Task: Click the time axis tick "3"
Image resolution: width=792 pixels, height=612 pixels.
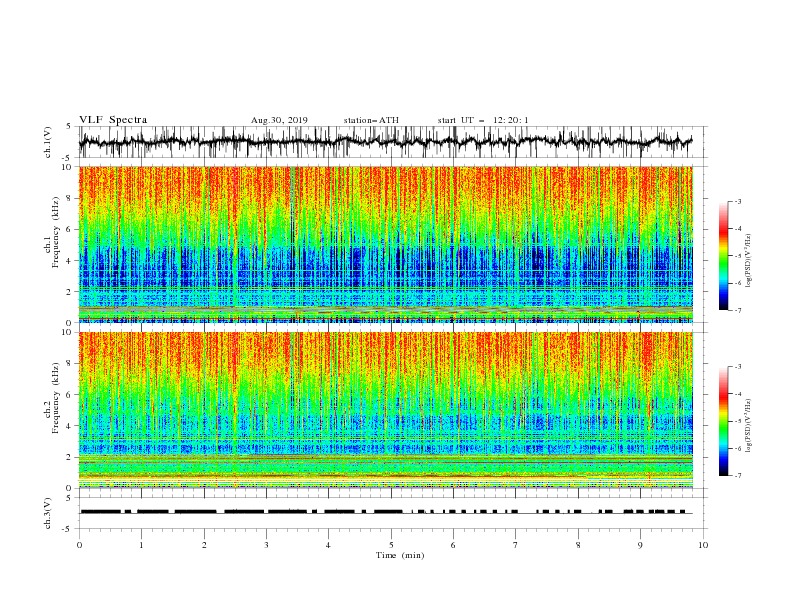Action: 266,545
